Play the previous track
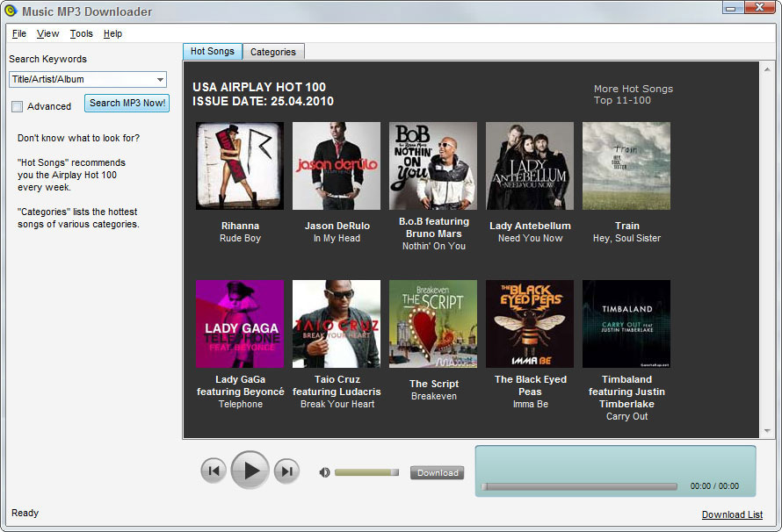 coord(214,471)
